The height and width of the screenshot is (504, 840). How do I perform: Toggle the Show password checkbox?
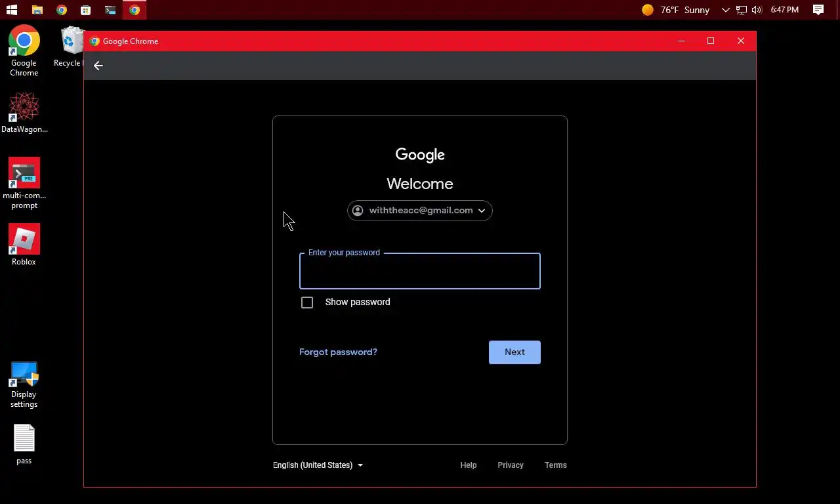coord(307,303)
